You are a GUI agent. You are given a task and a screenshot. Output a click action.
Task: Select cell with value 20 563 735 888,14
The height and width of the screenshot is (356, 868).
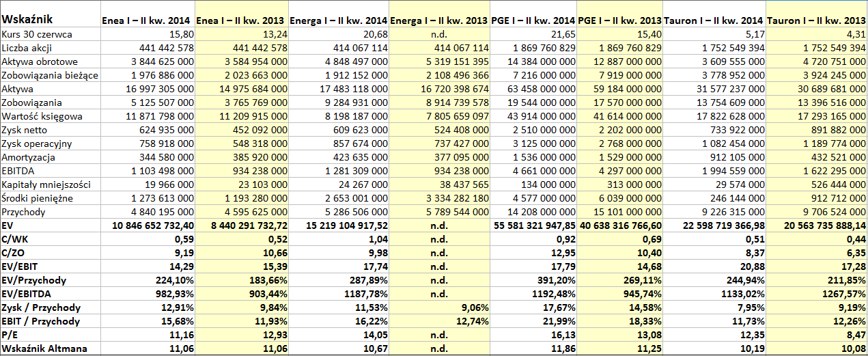point(817,225)
